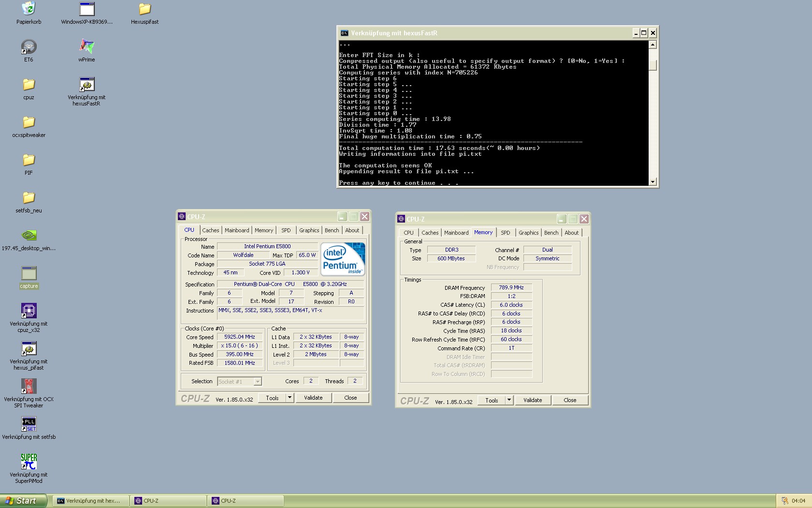The image size is (812, 508).
Task: Expand Tools dropdown arrow in right CPU-Z
Action: (x=509, y=400)
